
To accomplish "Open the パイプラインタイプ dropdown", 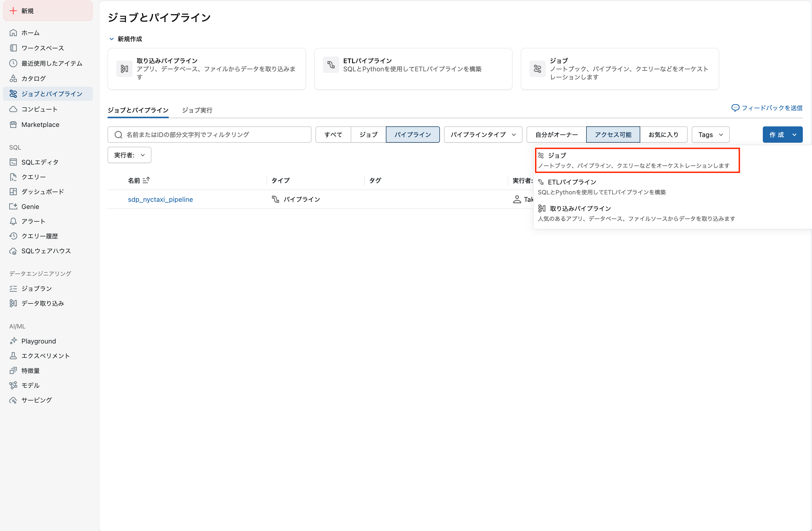I will click(x=482, y=134).
